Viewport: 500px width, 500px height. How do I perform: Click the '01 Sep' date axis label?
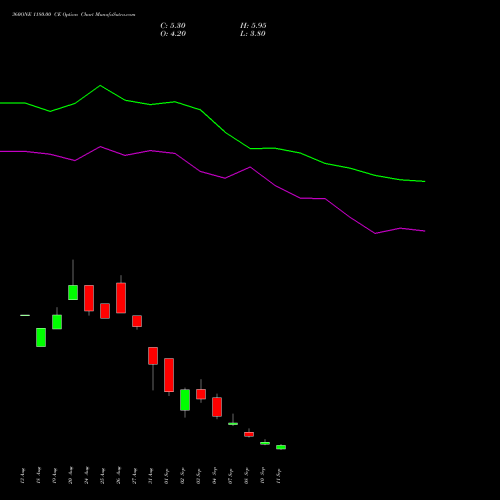167,475
